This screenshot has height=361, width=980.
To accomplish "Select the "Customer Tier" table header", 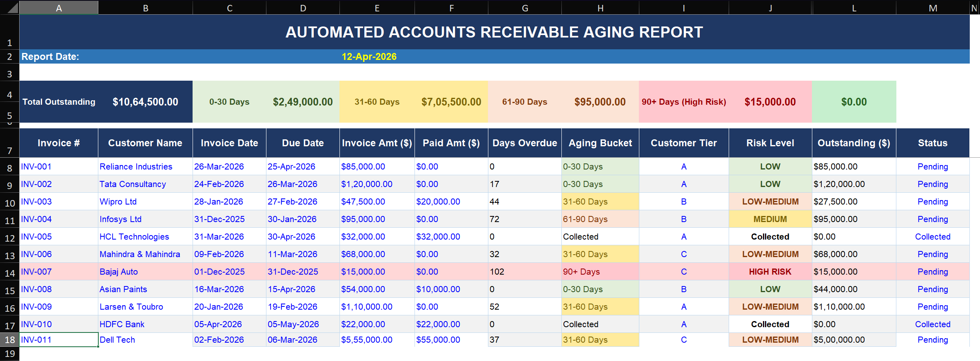I will pyautogui.click(x=684, y=143).
